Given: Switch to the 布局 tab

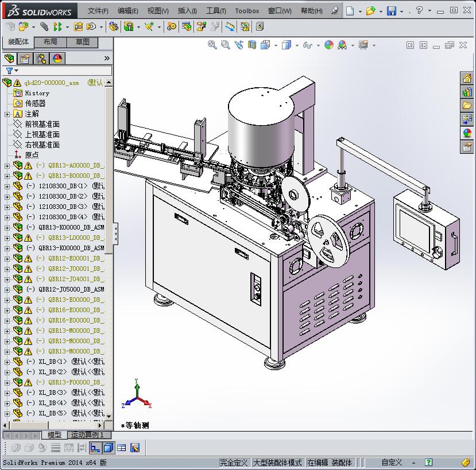Looking at the screenshot, I should (x=51, y=42).
